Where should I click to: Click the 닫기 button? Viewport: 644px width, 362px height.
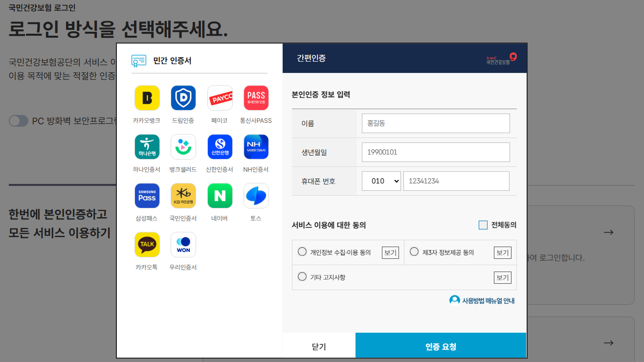[x=319, y=346]
